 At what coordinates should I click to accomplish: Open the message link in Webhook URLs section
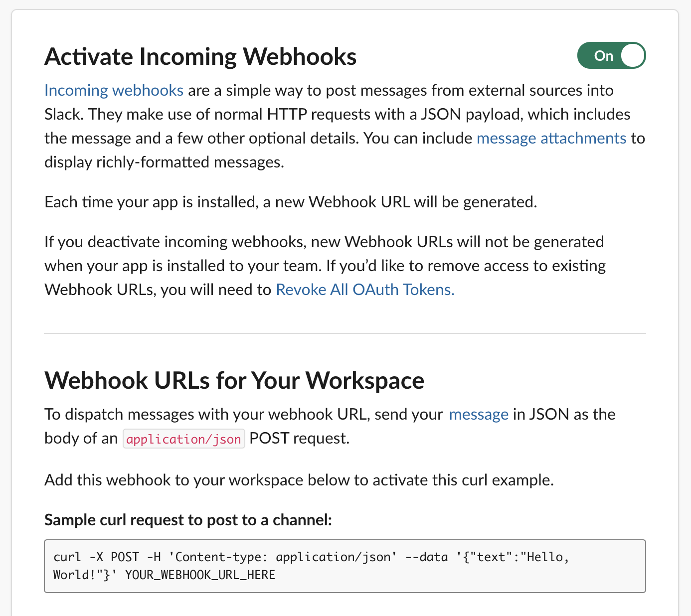tap(479, 414)
